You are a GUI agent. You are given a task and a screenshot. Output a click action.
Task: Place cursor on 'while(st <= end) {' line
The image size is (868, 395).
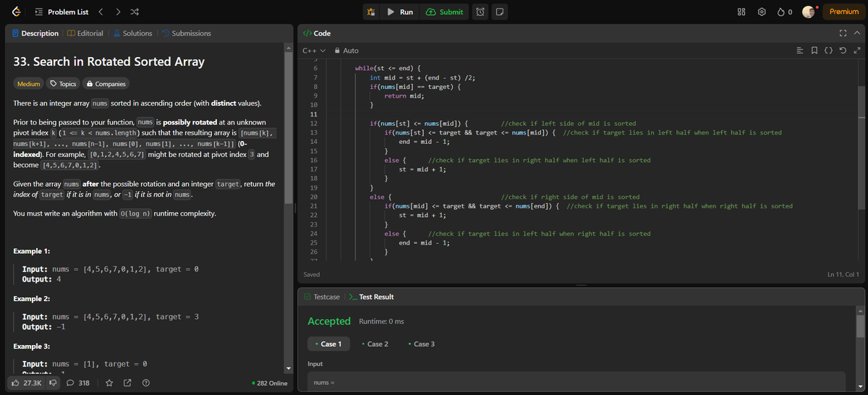388,68
